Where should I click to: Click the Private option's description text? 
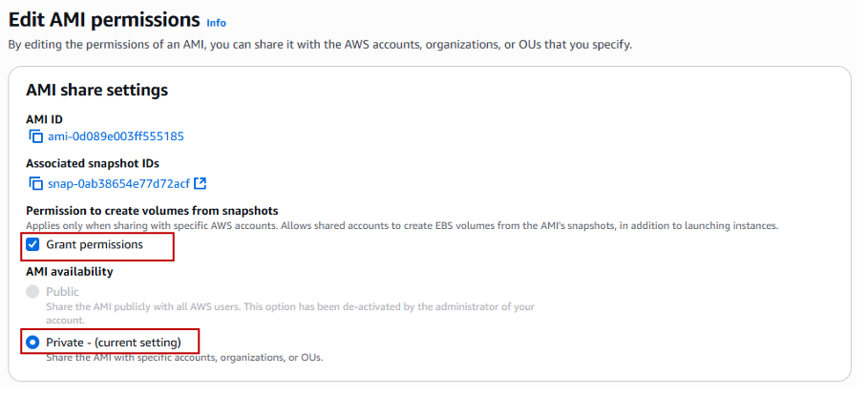(x=184, y=357)
